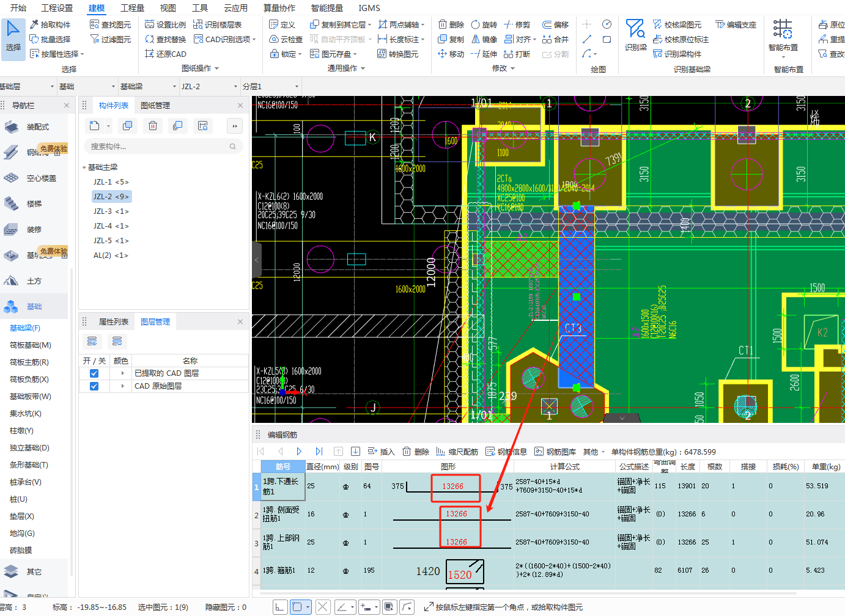
Task: Click the cross snap icon in status bar
Action: pyautogui.click(x=323, y=607)
